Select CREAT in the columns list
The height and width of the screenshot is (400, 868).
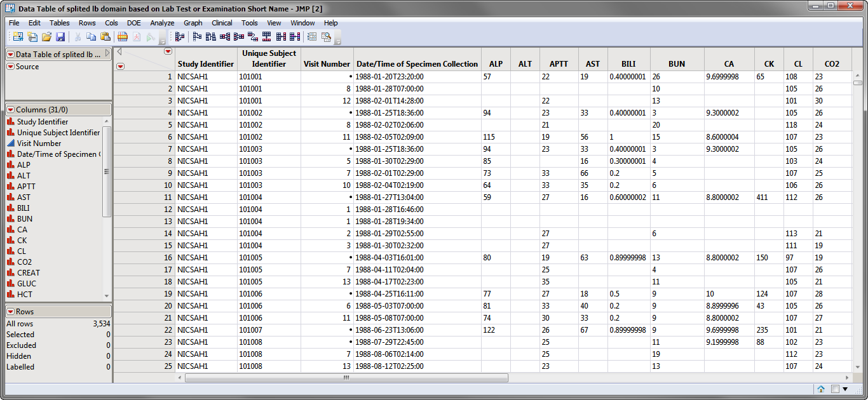(x=29, y=273)
